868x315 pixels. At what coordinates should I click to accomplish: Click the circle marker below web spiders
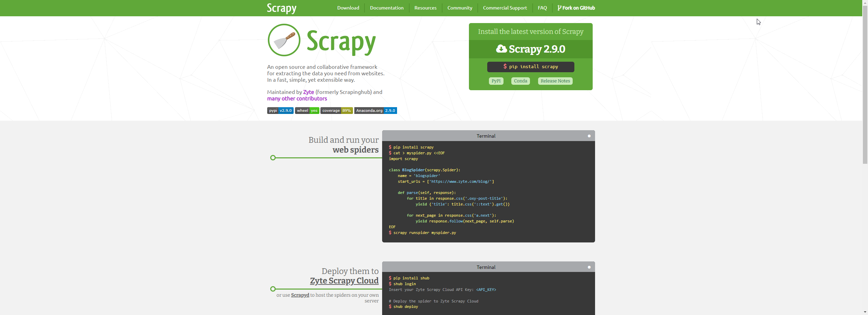(x=273, y=158)
